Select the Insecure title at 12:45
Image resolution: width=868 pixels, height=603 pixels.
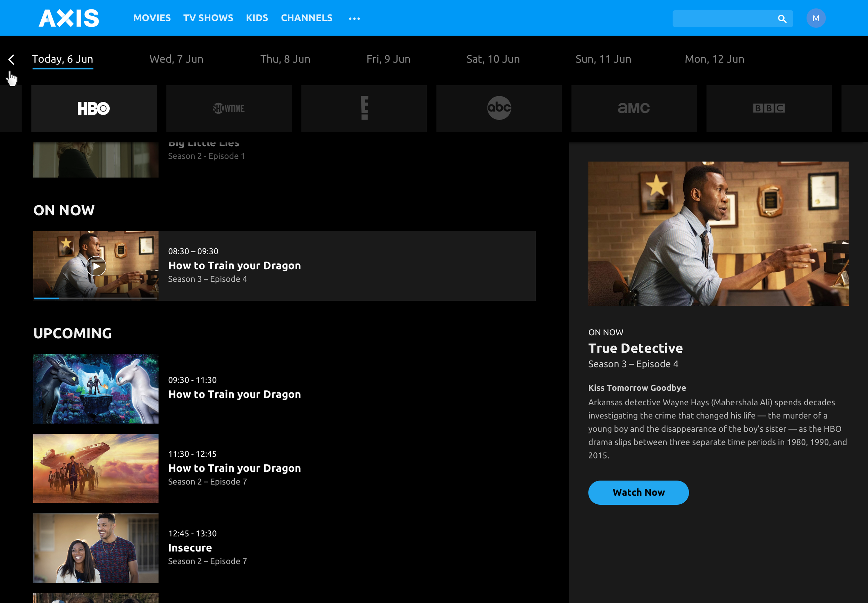coord(190,548)
